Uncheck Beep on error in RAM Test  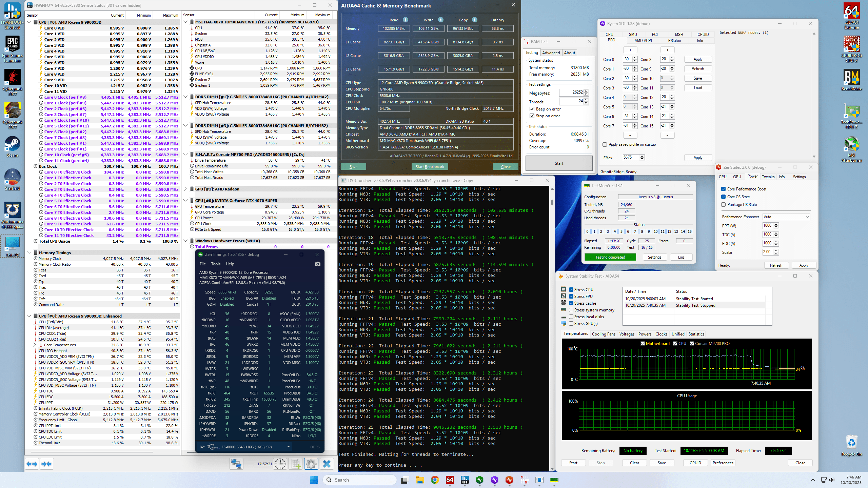(532, 109)
